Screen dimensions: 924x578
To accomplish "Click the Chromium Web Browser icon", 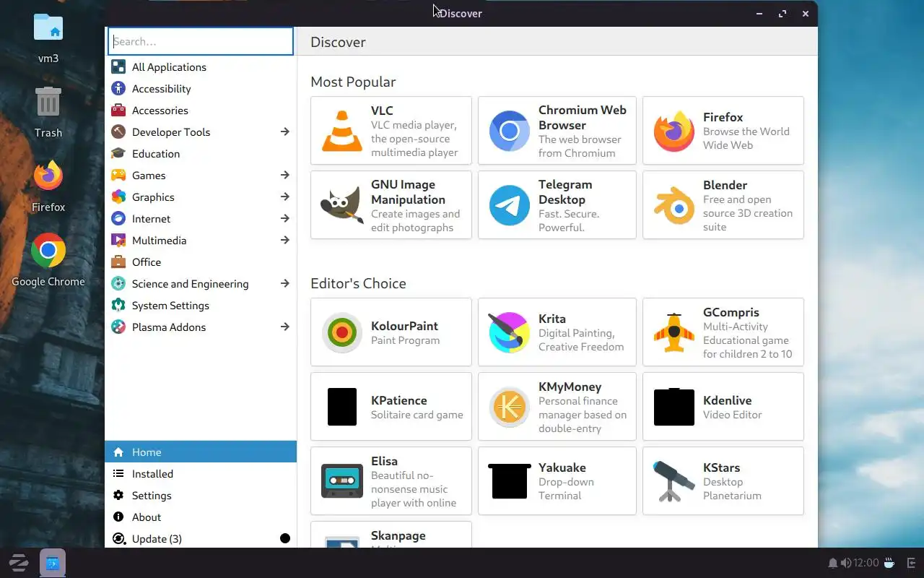I will click(x=510, y=131).
